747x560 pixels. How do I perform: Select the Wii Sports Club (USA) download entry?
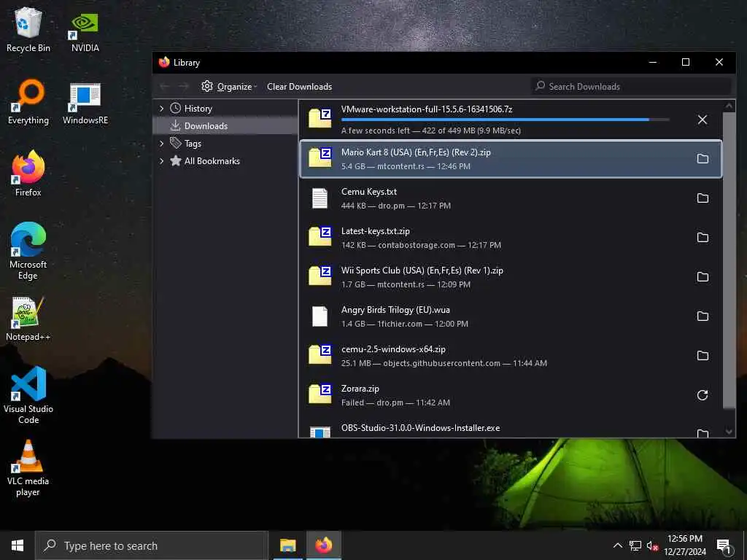(511, 276)
